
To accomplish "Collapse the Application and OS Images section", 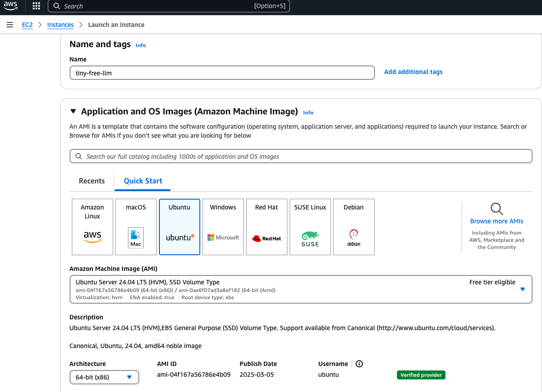I will pyautogui.click(x=73, y=112).
